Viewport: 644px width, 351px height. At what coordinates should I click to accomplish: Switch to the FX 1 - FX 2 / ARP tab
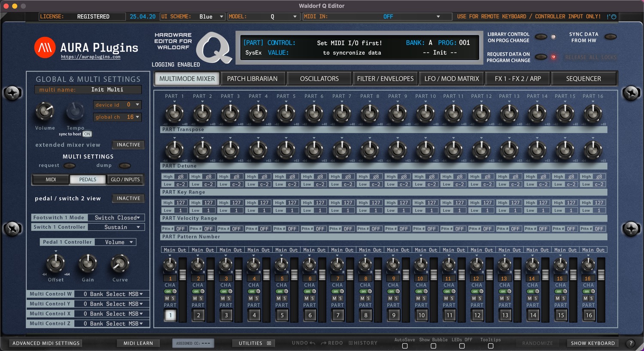click(x=518, y=79)
